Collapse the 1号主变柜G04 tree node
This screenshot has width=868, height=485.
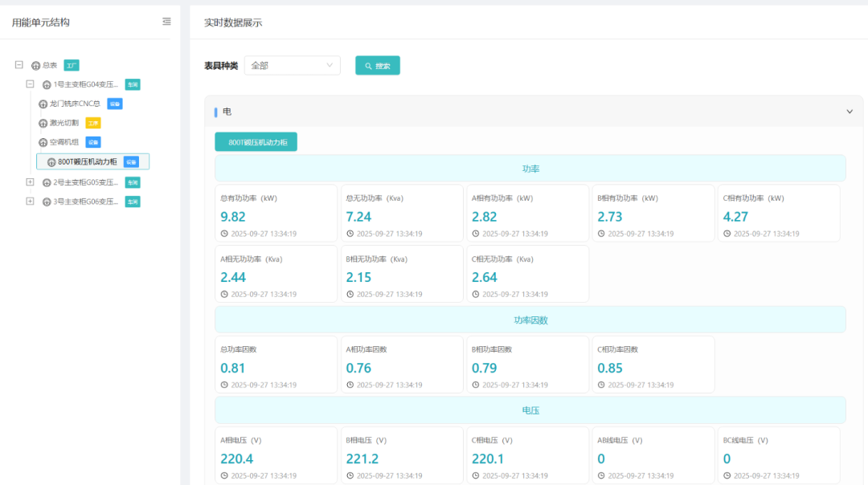click(x=30, y=84)
